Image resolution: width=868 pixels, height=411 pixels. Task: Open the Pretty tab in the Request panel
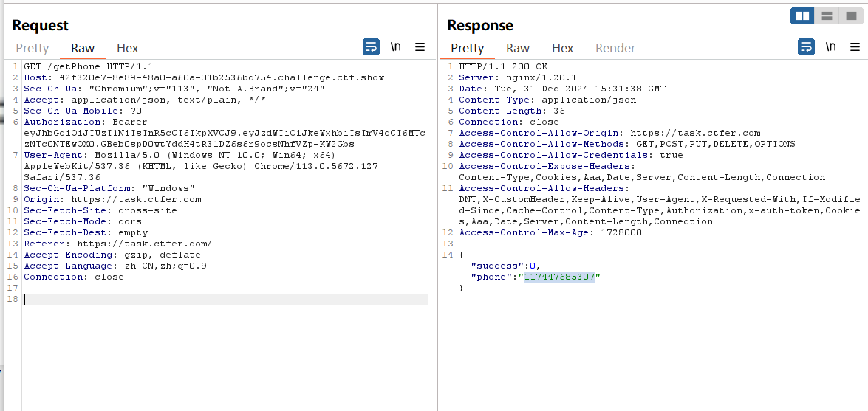(32, 48)
